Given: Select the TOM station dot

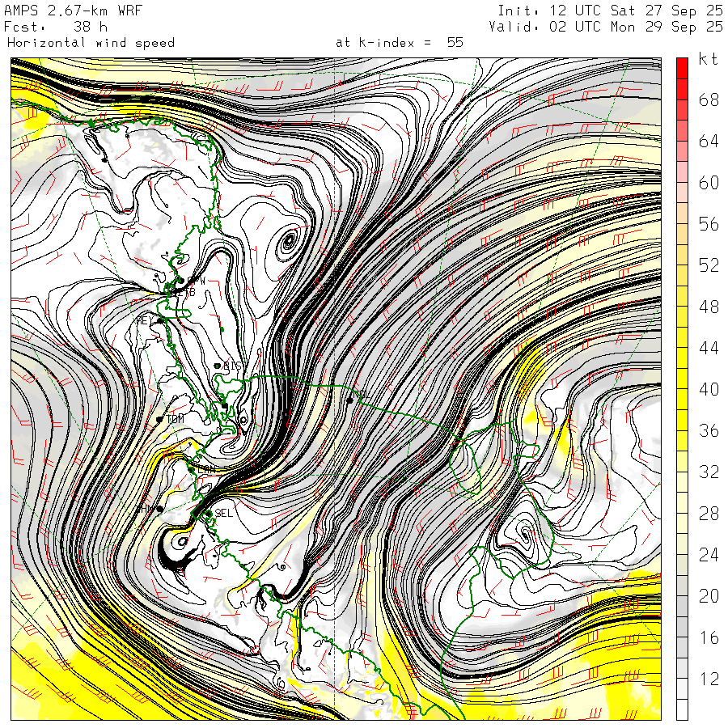Looking at the screenshot, I should click(160, 420).
